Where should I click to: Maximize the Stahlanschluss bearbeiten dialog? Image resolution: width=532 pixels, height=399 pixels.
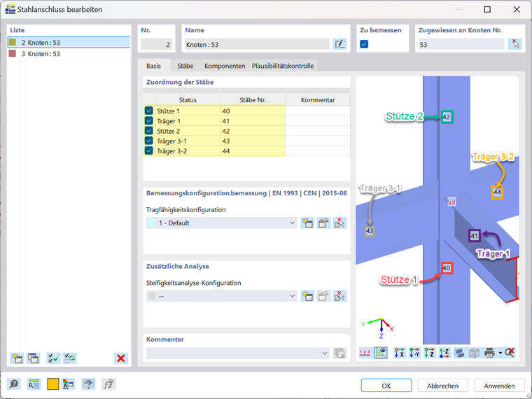click(x=487, y=9)
